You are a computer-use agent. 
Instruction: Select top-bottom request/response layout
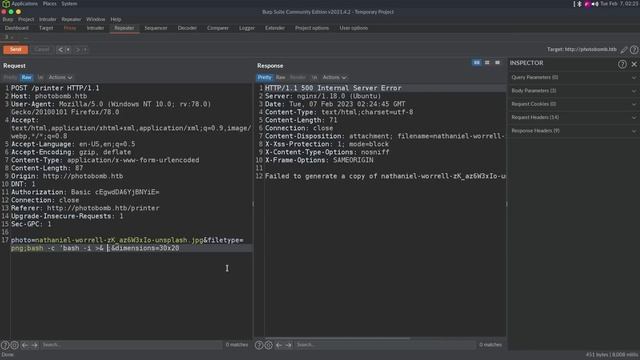pos(487,63)
